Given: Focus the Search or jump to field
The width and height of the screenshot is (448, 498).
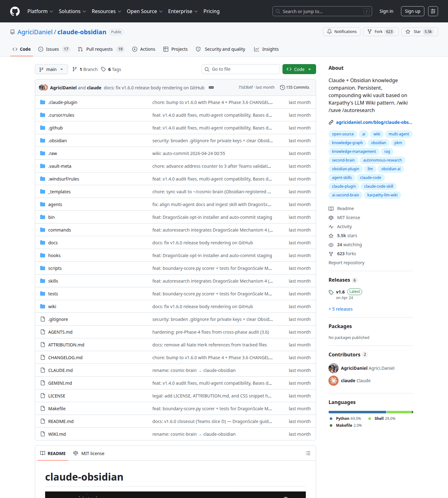Looking at the screenshot, I should click(322, 11).
